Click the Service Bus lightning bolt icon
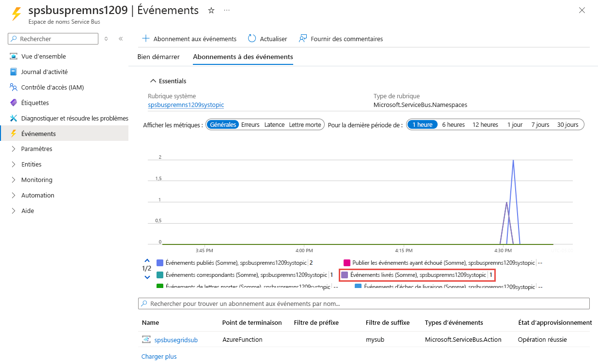The image size is (598, 364). tap(16, 14)
